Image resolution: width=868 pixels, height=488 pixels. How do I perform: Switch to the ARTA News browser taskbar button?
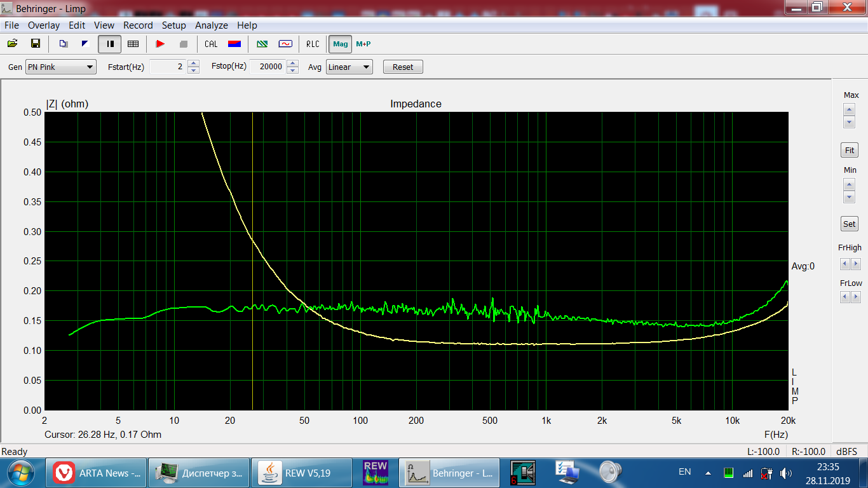click(x=95, y=473)
